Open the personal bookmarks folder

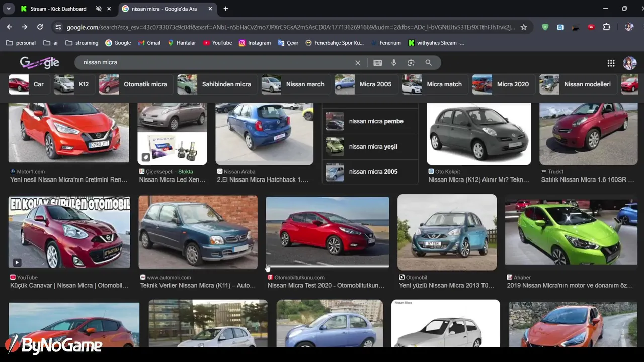21,43
